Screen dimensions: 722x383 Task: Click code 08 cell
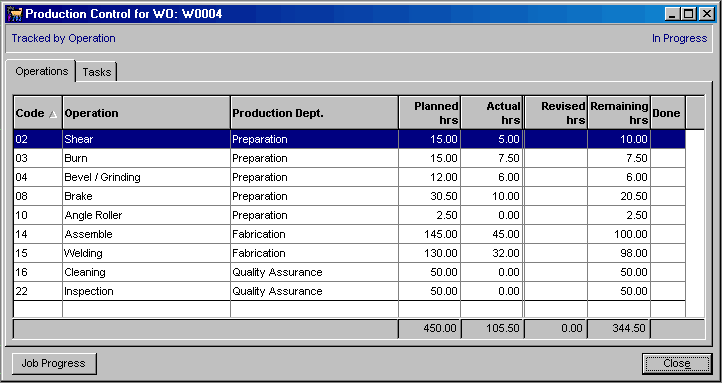(38, 196)
